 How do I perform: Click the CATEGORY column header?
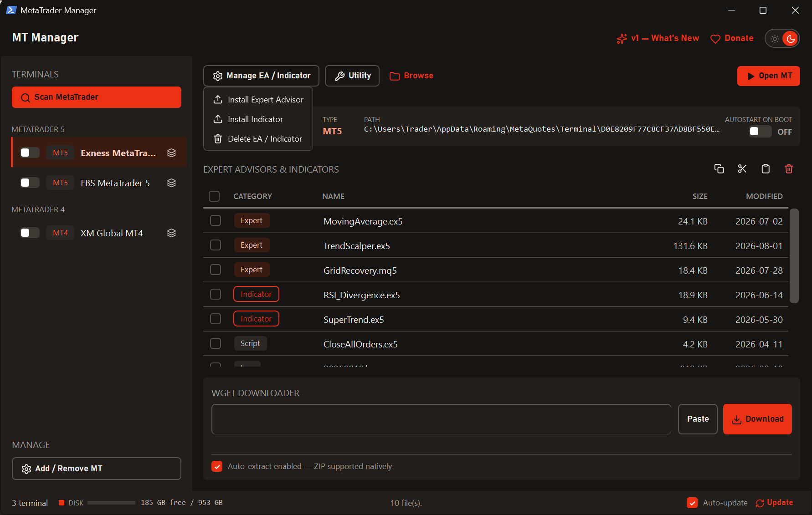(x=252, y=196)
